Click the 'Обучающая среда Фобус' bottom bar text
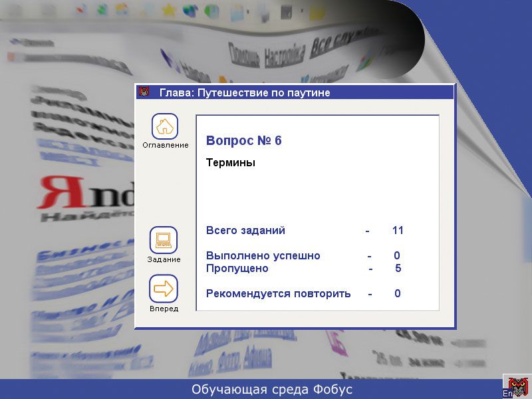 [x=272, y=389]
